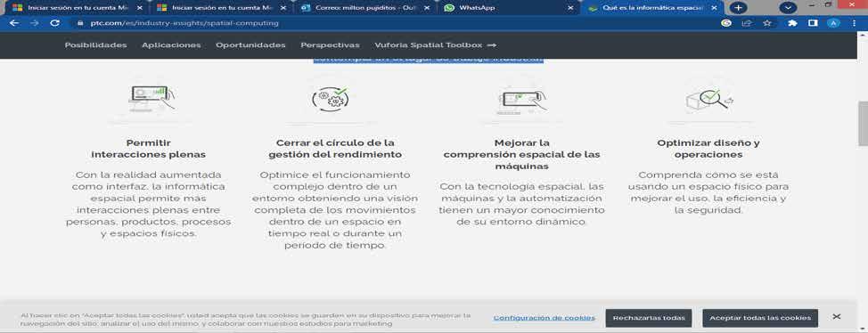This screenshot has height=333, width=868.
Task: Open the profile avatar icon
Action: coord(833,23)
